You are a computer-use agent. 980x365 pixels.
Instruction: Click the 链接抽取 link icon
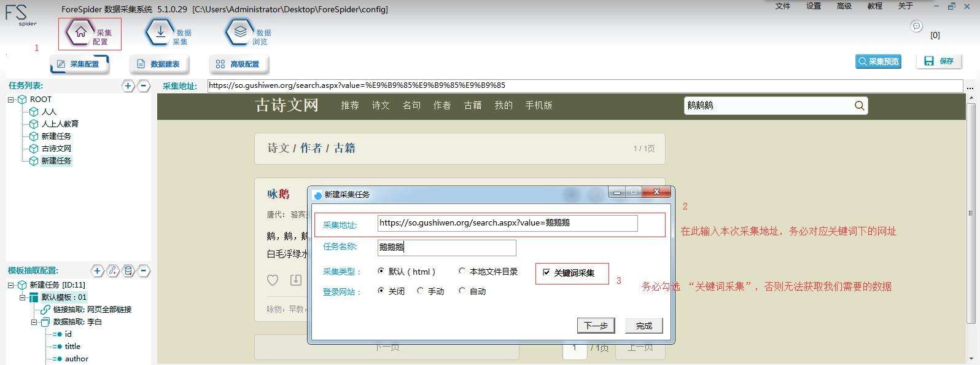[x=46, y=310]
